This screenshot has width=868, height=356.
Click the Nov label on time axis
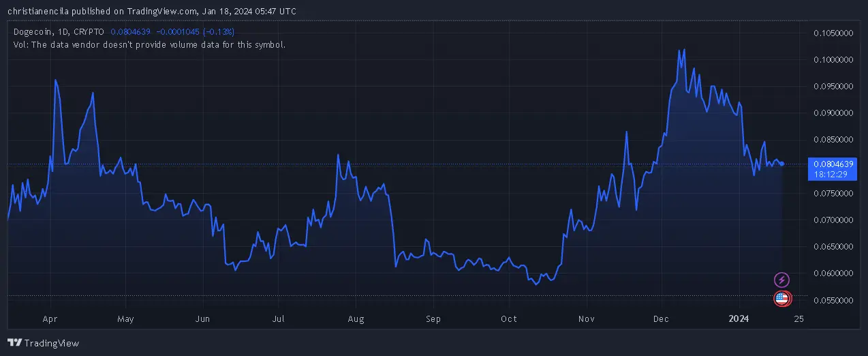tap(586, 318)
